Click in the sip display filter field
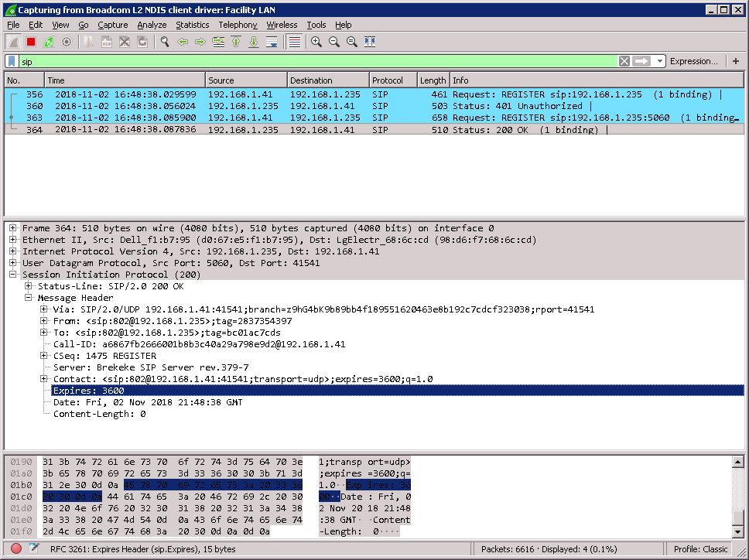This screenshot has width=749, height=560. 318,62
